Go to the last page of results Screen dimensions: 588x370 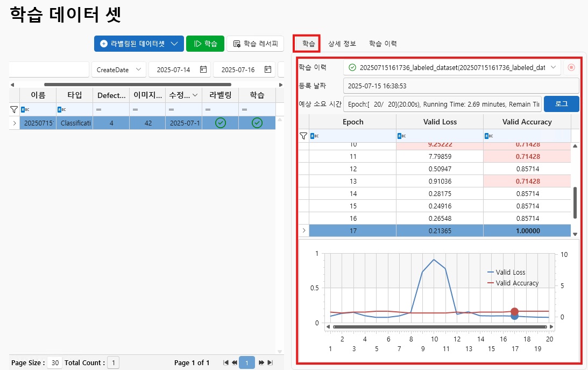270,362
